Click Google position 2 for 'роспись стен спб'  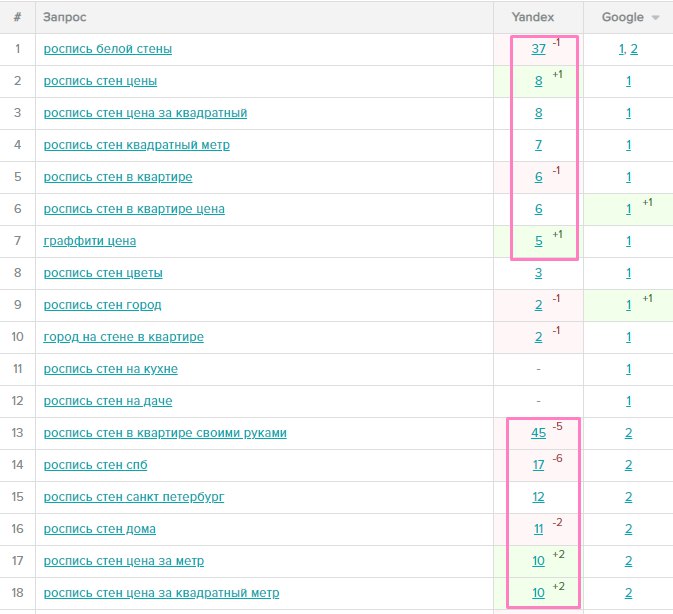[628, 465]
